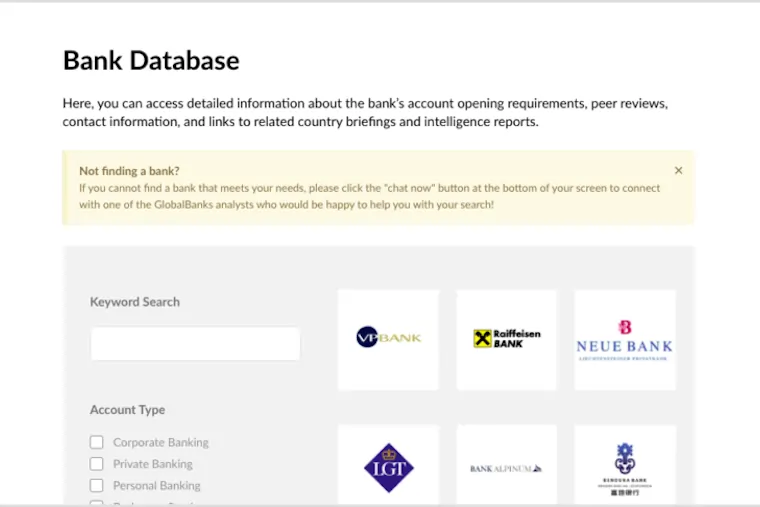Dismiss the 'Not finding a bank?' notice

pos(678,171)
